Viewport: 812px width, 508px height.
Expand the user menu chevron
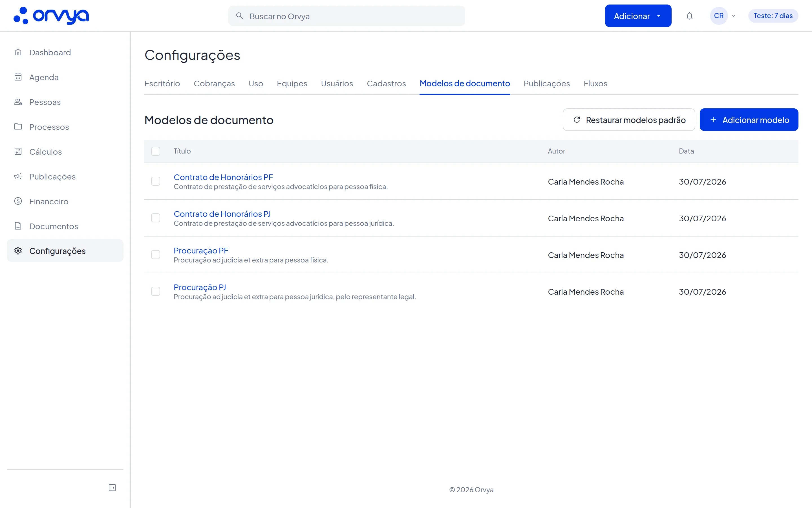(734, 16)
